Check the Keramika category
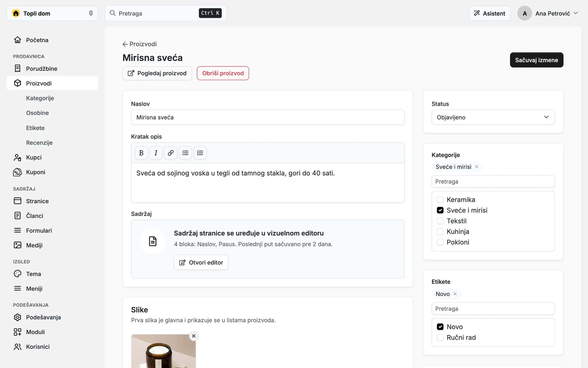Screen dimensions: 588x368 (440, 200)
